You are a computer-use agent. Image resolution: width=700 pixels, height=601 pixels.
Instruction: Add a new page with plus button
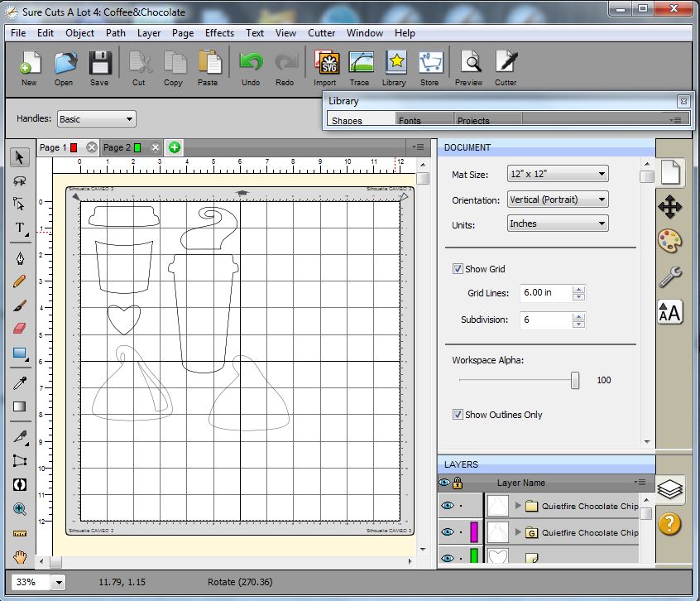(x=175, y=147)
